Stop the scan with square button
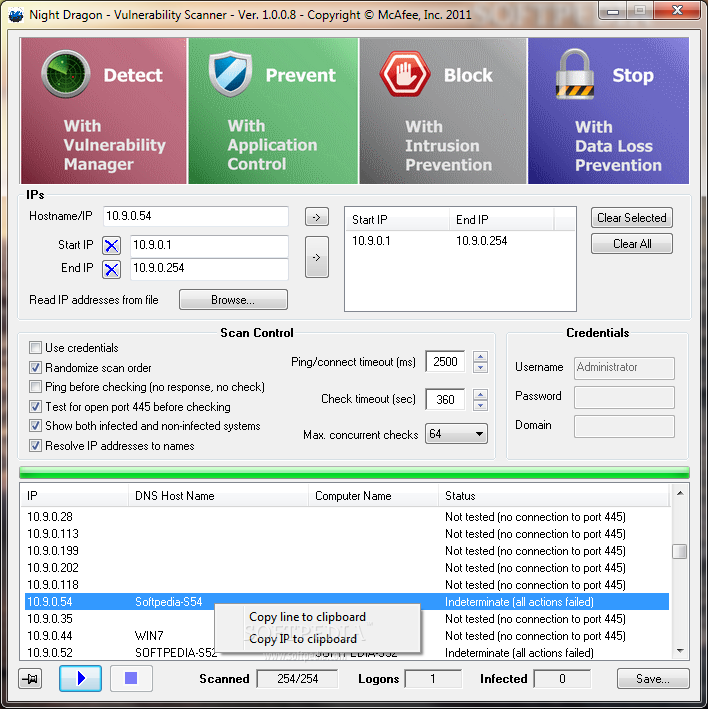The width and height of the screenshot is (708, 709). (x=131, y=678)
